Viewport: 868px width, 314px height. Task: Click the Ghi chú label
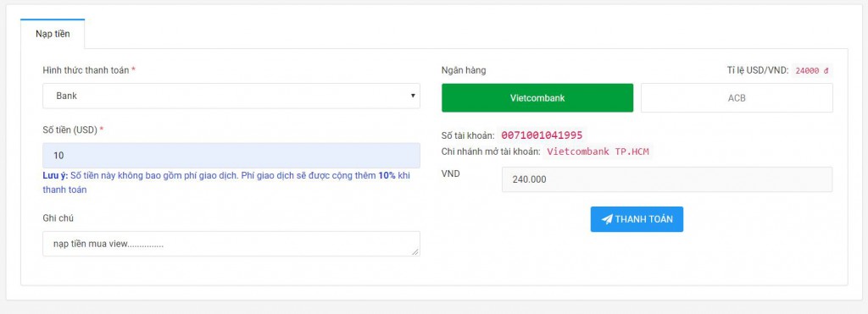(x=58, y=218)
